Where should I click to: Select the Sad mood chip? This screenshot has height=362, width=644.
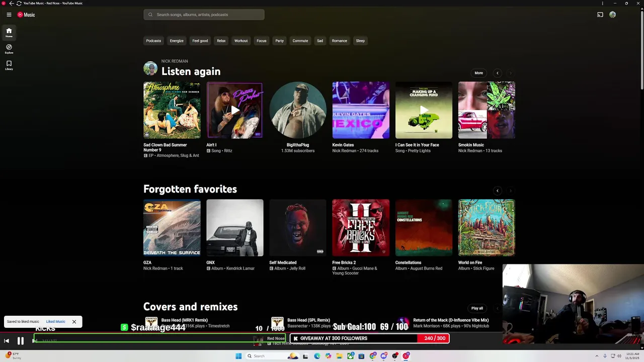click(320, 41)
